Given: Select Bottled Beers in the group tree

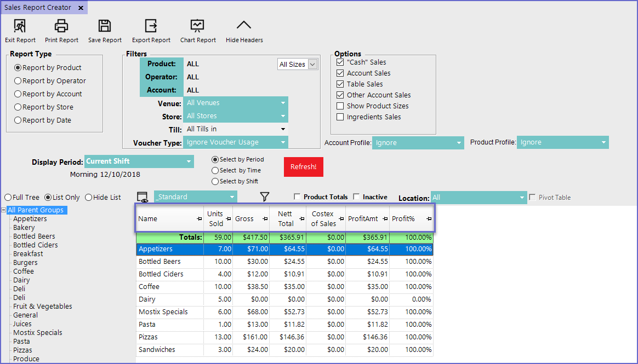Looking at the screenshot, I should click(35, 236).
